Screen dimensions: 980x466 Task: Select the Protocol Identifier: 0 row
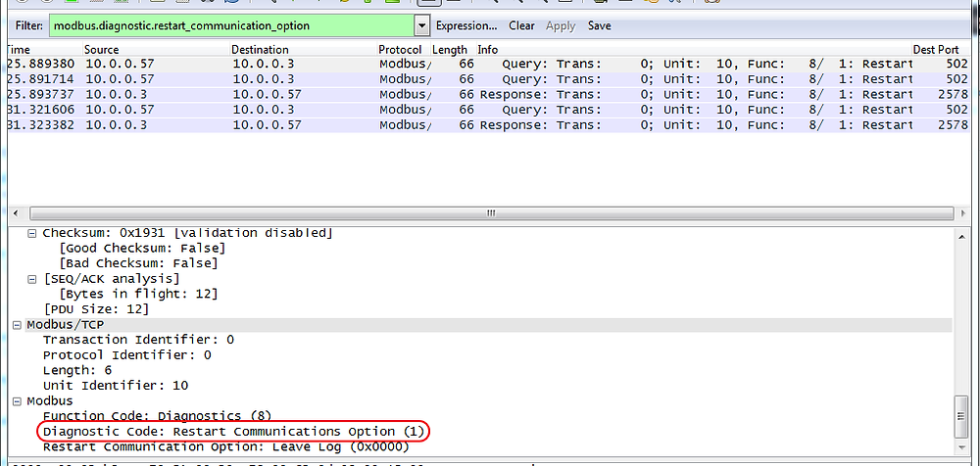126,354
